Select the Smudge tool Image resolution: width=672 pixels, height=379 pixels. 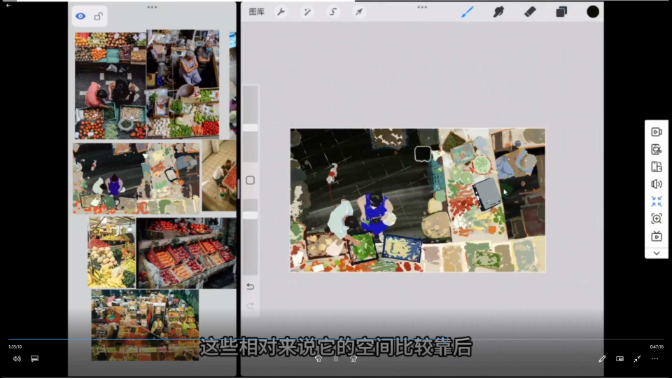(x=498, y=12)
